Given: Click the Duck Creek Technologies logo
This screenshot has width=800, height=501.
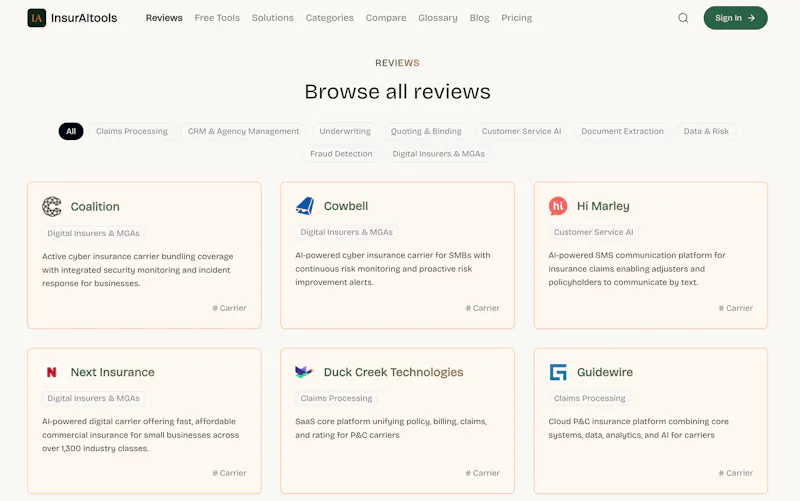Looking at the screenshot, I should [304, 372].
